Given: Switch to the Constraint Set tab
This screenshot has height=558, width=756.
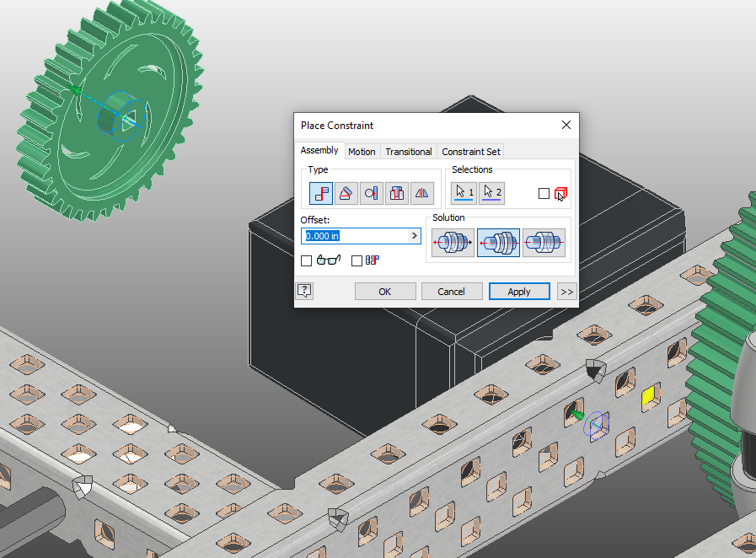Looking at the screenshot, I should coord(471,152).
